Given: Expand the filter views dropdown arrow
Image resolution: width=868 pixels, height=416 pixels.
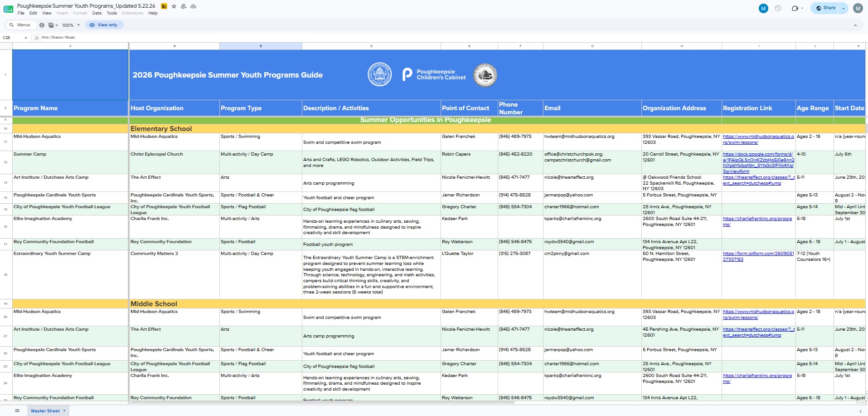Looking at the screenshot, I should coord(57,25).
